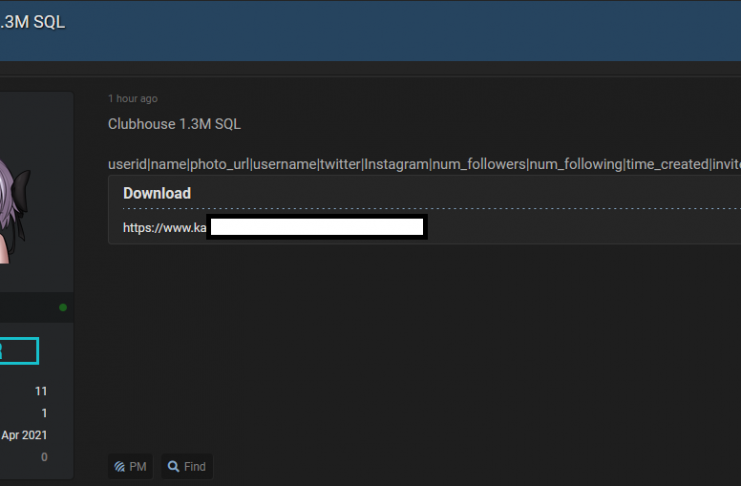The image size is (741, 486).
Task: Click the 'Apr 2021' join date
Action: click(24, 435)
